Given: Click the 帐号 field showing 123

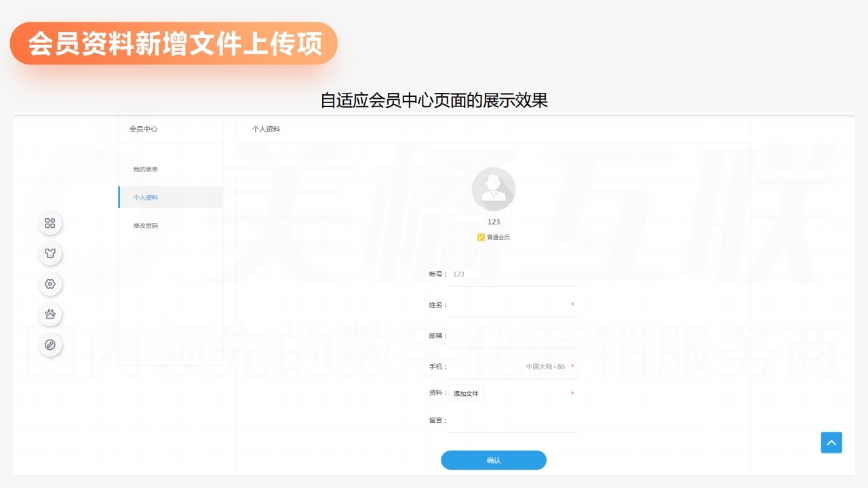Looking at the screenshot, I should 513,274.
